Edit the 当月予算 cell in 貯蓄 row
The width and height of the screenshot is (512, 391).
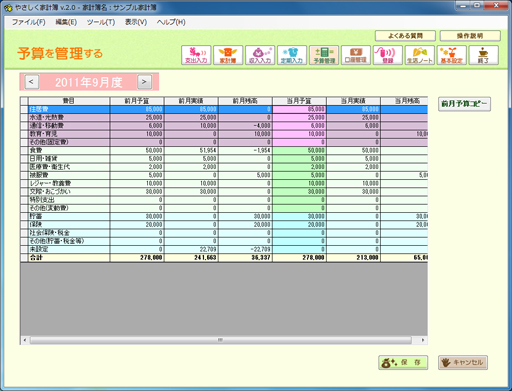[299, 216]
